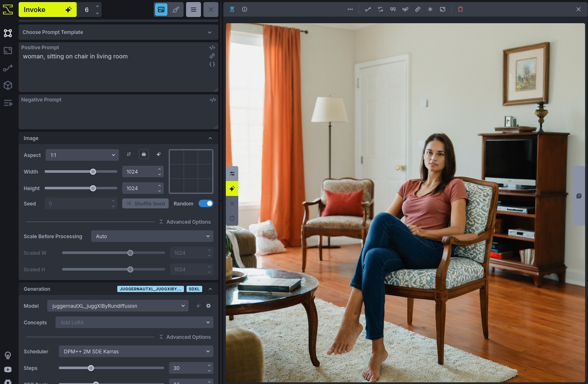The height and width of the screenshot is (384, 588).
Task: Click the yellow Invoke button
Action: click(48, 10)
